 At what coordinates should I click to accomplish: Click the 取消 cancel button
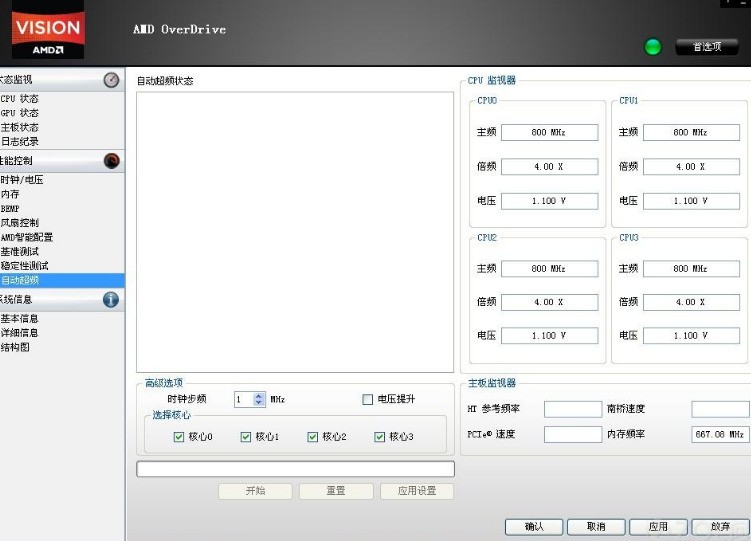596,527
